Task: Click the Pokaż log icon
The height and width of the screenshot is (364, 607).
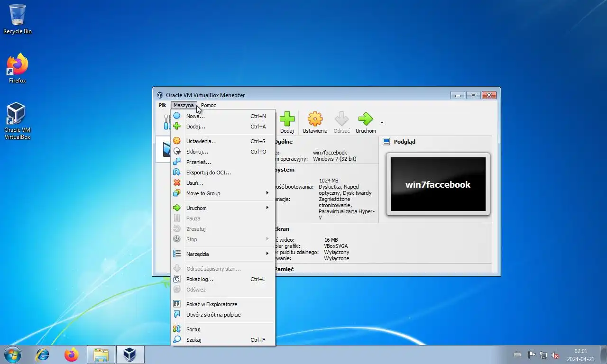Action: [177, 279]
